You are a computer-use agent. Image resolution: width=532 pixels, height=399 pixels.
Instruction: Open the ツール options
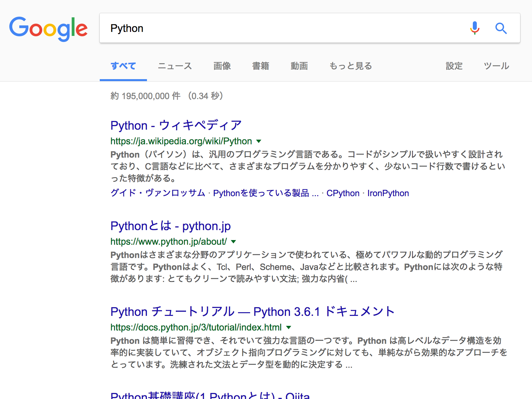click(496, 66)
